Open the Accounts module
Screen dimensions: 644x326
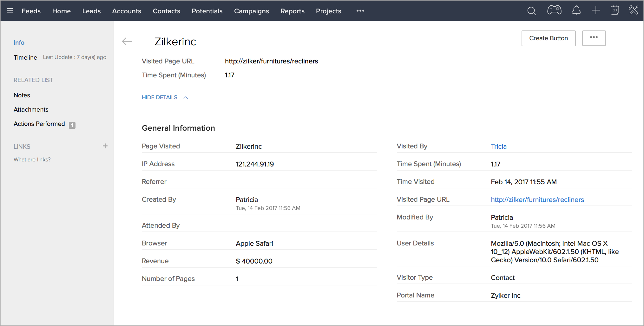[127, 11]
